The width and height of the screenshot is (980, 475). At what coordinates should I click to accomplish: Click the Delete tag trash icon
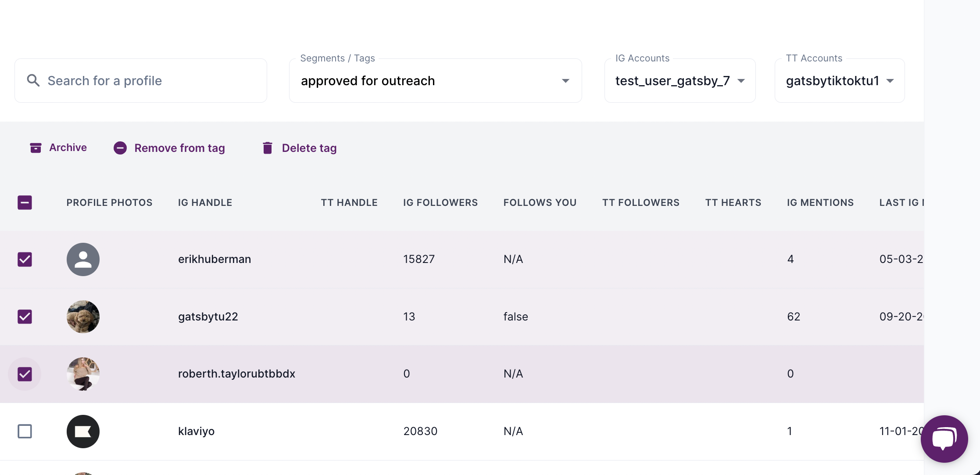(268, 148)
